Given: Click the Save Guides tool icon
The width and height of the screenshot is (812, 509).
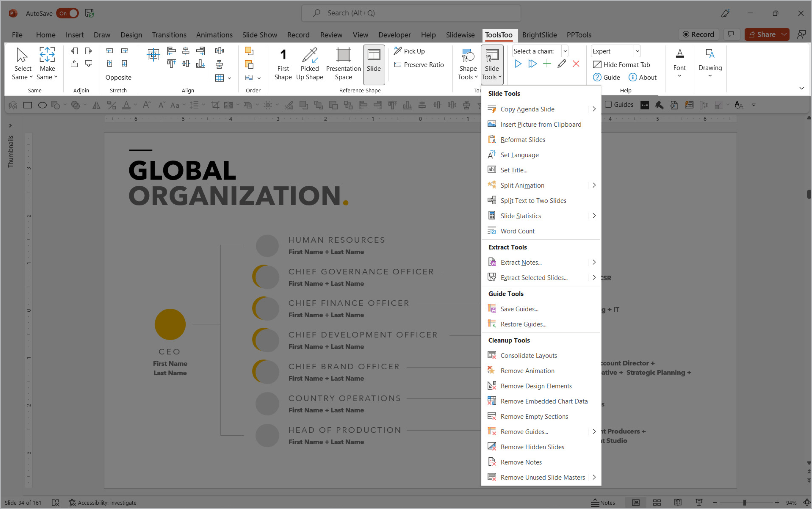Looking at the screenshot, I should [x=492, y=308].
